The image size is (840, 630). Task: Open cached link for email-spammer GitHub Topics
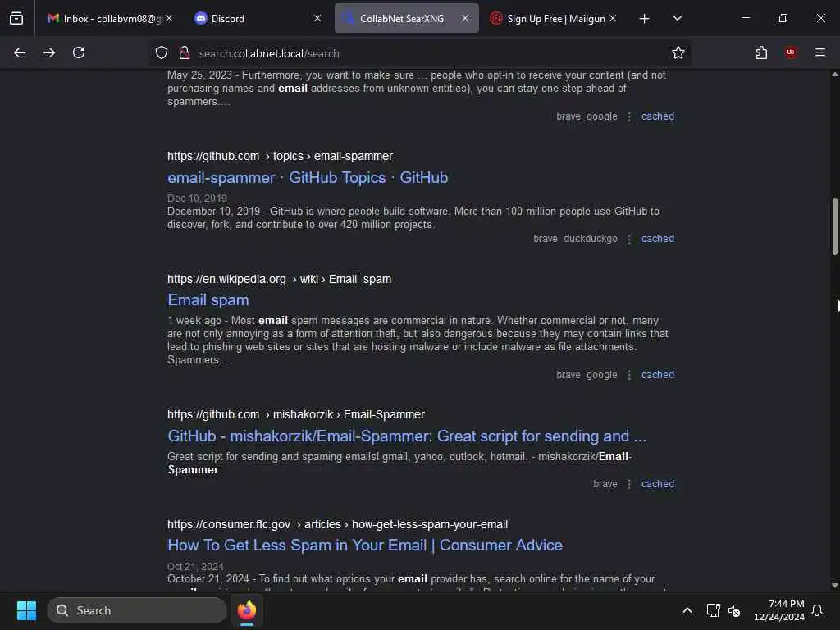pos(658,239)
